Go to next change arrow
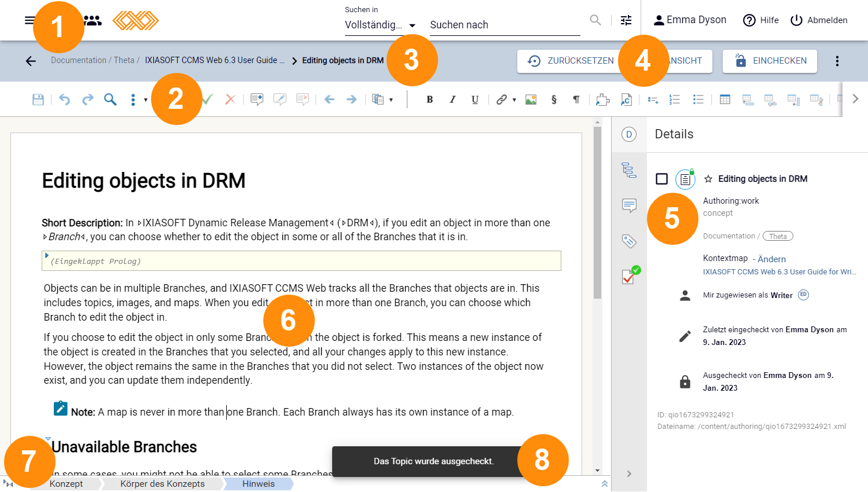This screenshot has width=868, height=492. (351, 100)
